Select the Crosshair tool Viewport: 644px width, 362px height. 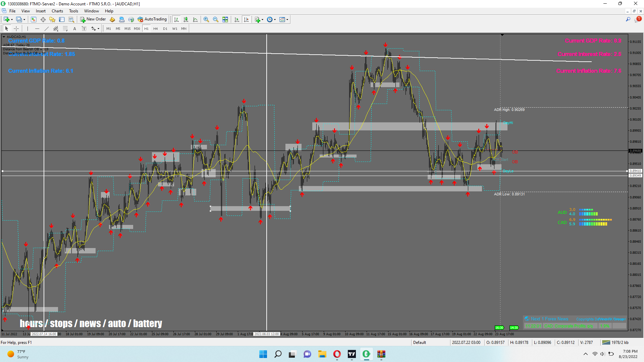[16, 29]
